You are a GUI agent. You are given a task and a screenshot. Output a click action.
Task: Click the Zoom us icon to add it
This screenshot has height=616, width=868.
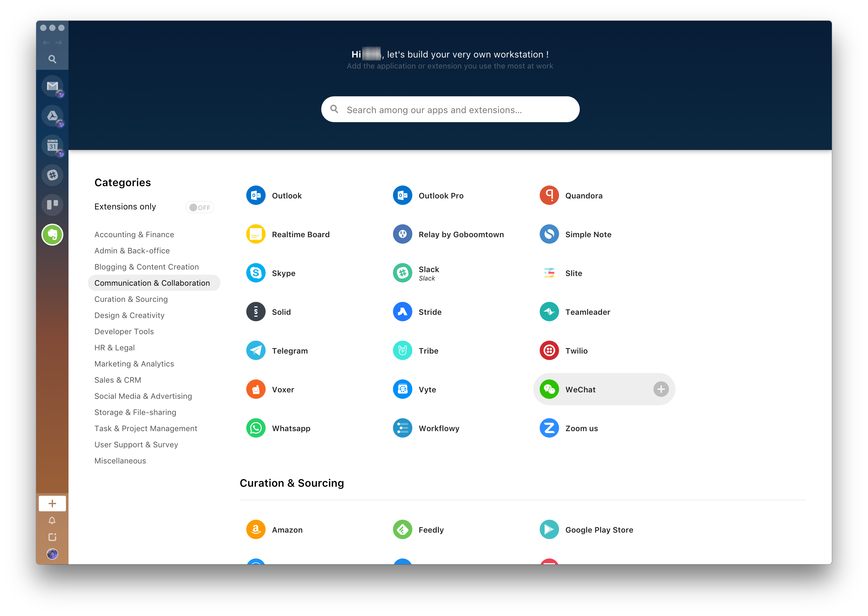pyautogui.click(x=550, y=428)
